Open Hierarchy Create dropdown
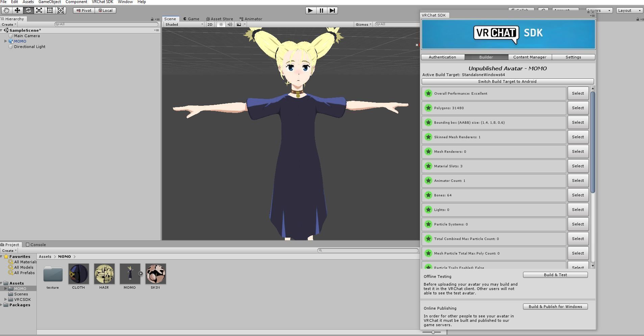 click(9, 24)
